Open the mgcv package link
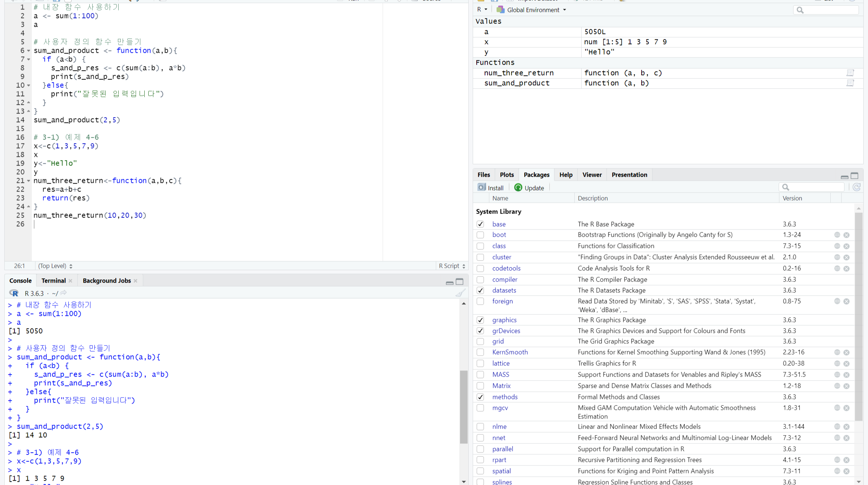This screenshot has width=868, height=485. [x=500, y=408]
